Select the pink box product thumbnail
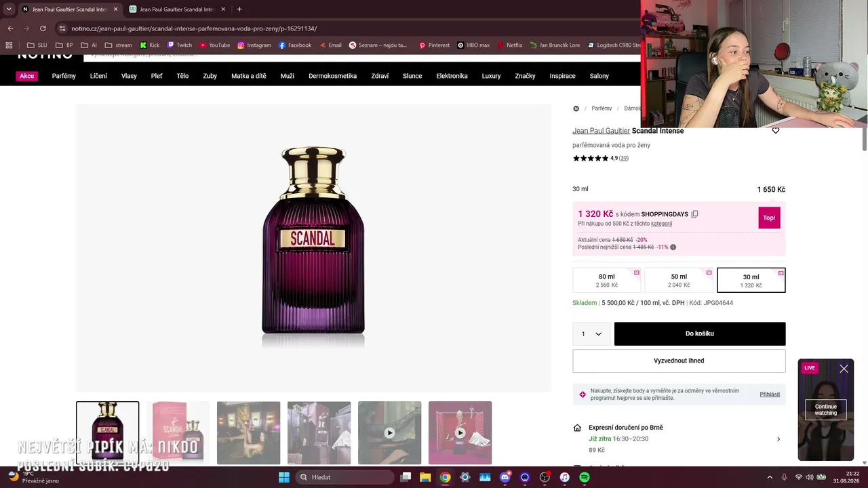This screenshot has width=868, height=488. click(178, 433)
